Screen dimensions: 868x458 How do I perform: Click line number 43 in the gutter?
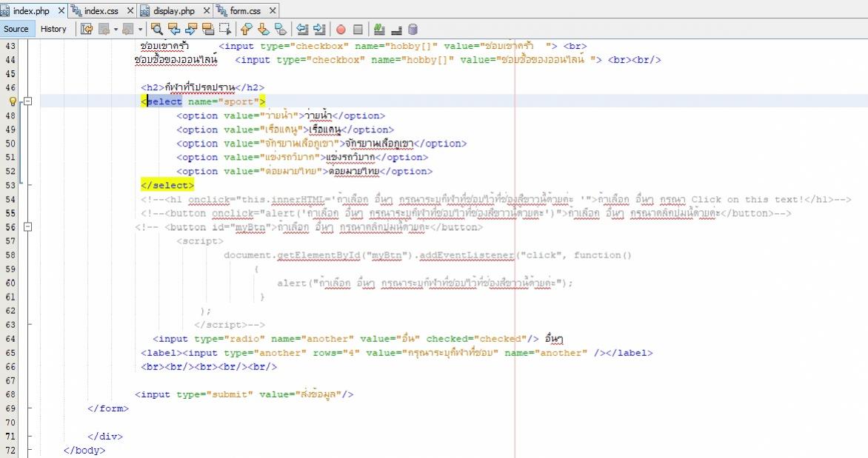(x=10, y=46)
